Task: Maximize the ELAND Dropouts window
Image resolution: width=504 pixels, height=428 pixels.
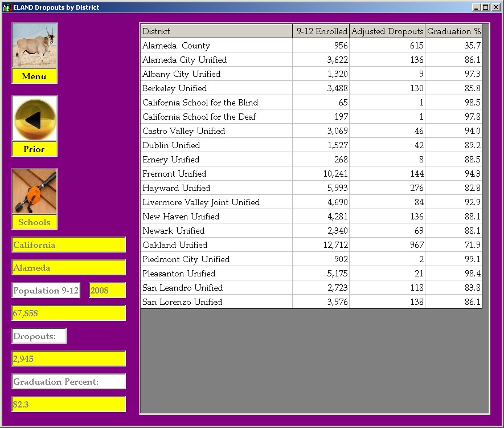Action: tap(486, 7)
